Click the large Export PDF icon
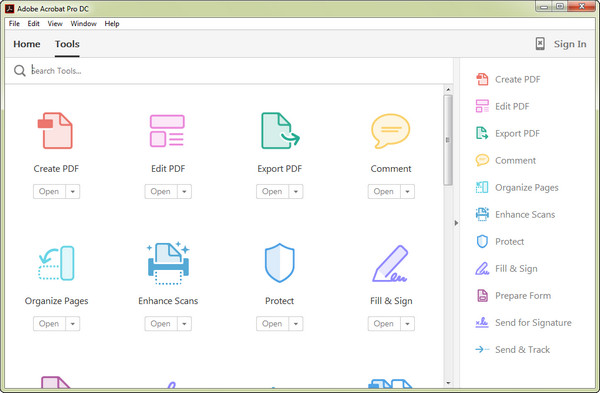 click(x=280, y=130)
